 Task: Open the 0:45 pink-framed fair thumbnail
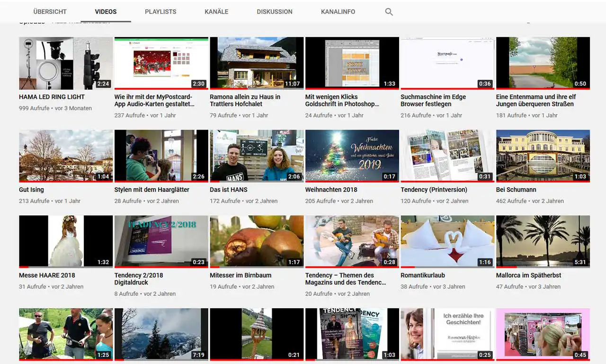point(543,335)
